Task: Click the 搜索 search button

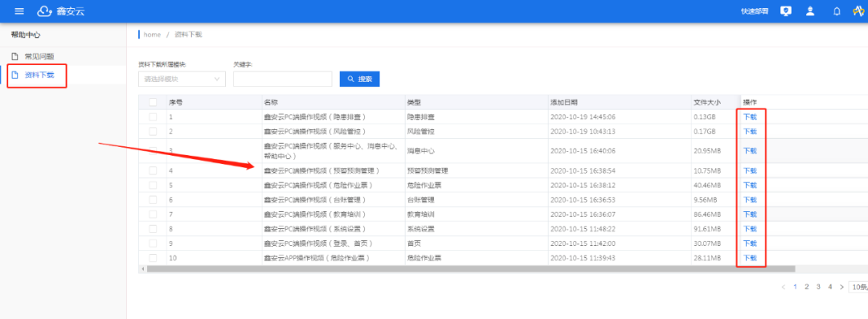Action: click(x=360, y=79)
